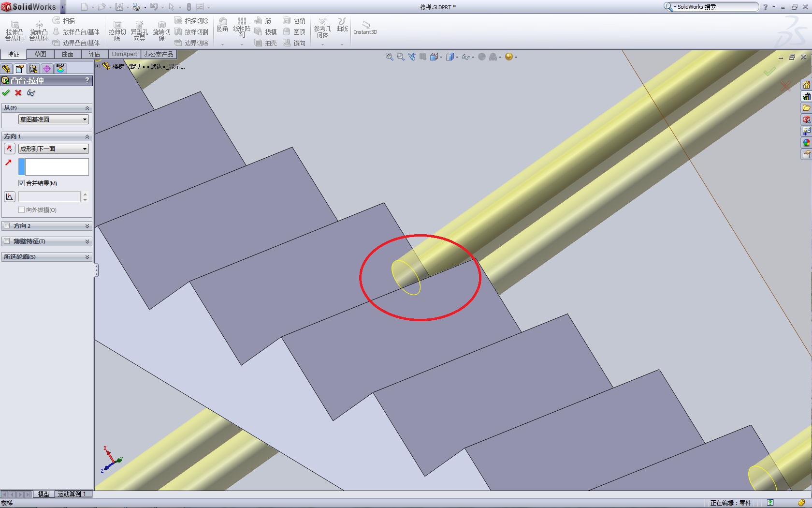Click Extruded Boss/Base tool (拉伸凸台/基体)

pos(14,31)
